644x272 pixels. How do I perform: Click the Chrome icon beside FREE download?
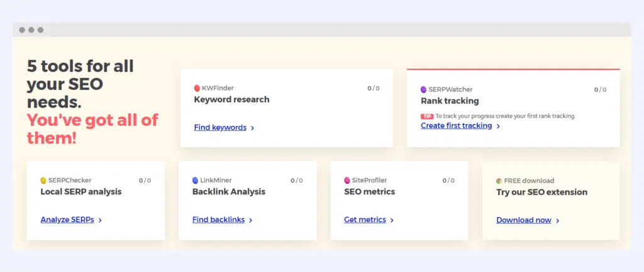pos(499,181)
